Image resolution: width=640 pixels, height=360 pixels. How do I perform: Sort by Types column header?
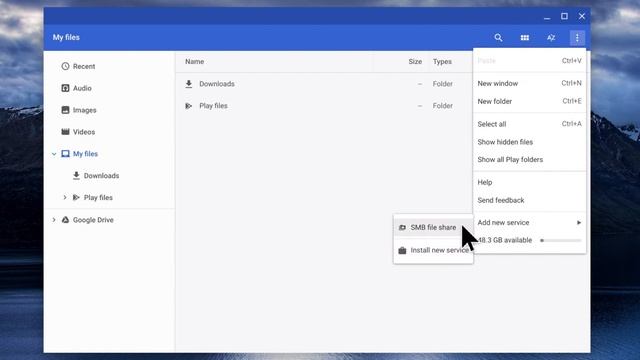coord(442,62)
